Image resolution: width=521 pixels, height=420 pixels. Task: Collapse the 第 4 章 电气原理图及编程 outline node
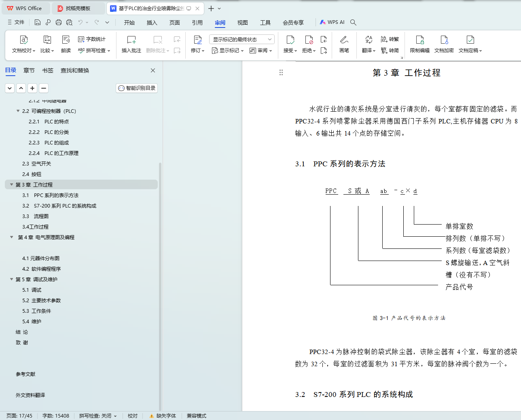(11, 237)
